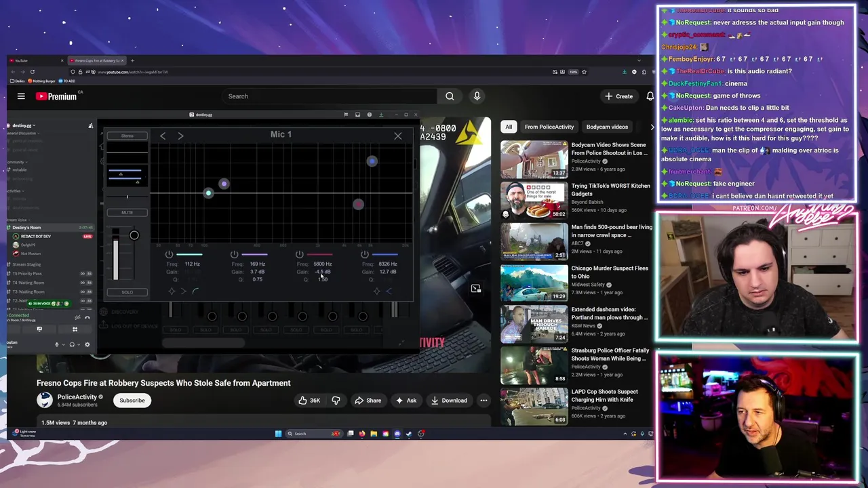Toggle power for the 169 Hz EQ band
Viewport: 868px width, 488px height.
coord(235,255)
